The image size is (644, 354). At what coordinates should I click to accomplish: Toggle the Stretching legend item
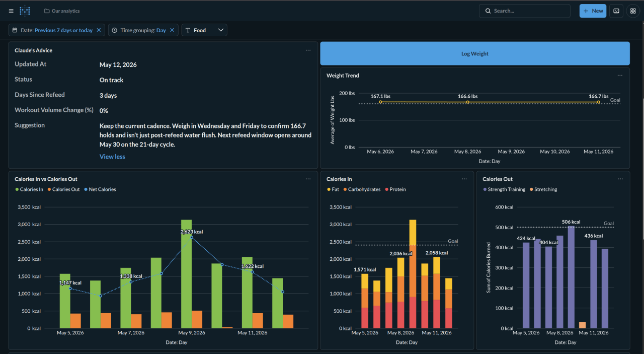pyautogui.click(x=543, y=189)
